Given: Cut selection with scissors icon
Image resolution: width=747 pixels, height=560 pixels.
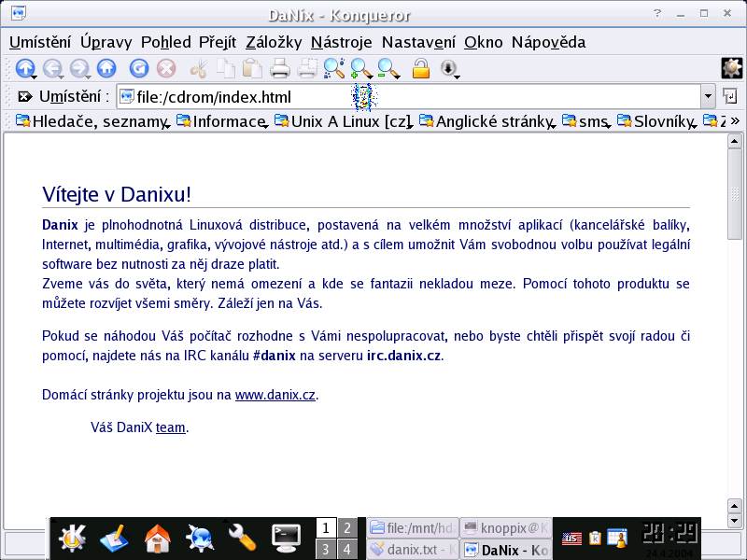Looking at the screenshot, I should pyautogui.click(x=199, y=69).
